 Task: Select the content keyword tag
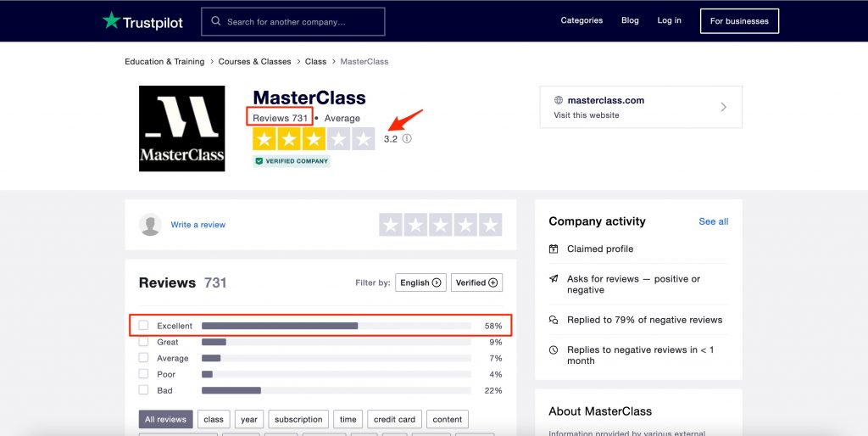[x=448, y=419]
